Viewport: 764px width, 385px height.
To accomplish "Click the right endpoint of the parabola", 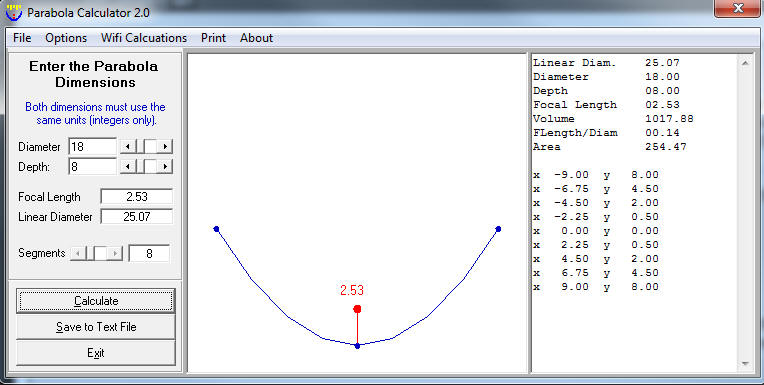I will tap(498, 229).
